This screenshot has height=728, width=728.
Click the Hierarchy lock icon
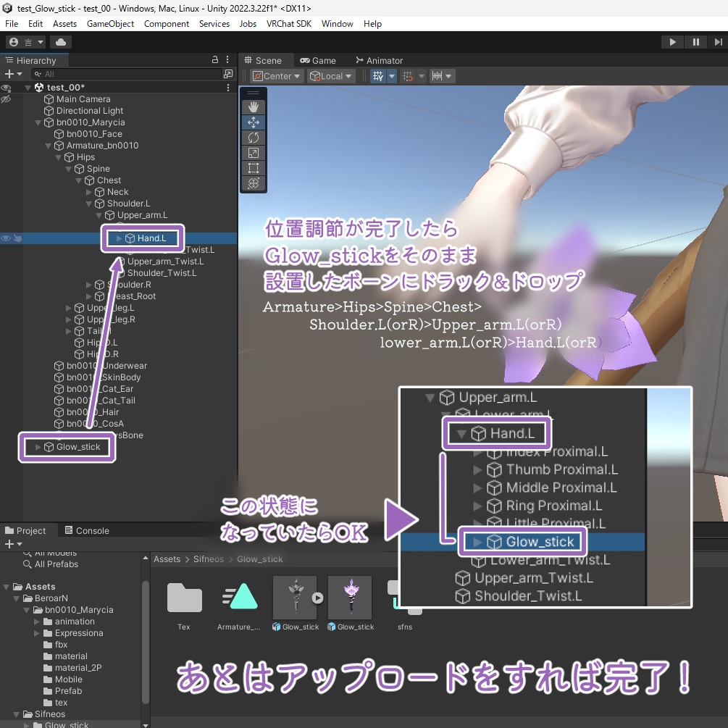[x=214, y=59]
